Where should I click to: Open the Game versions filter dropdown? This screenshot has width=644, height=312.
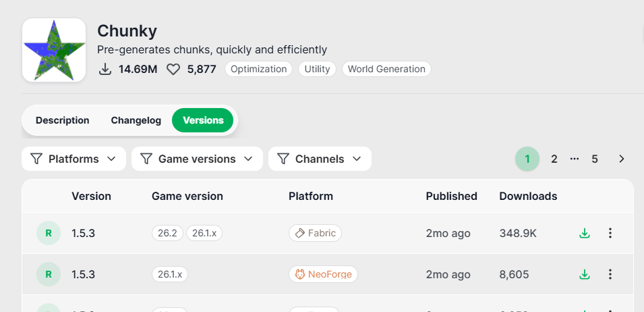[197, 159]
